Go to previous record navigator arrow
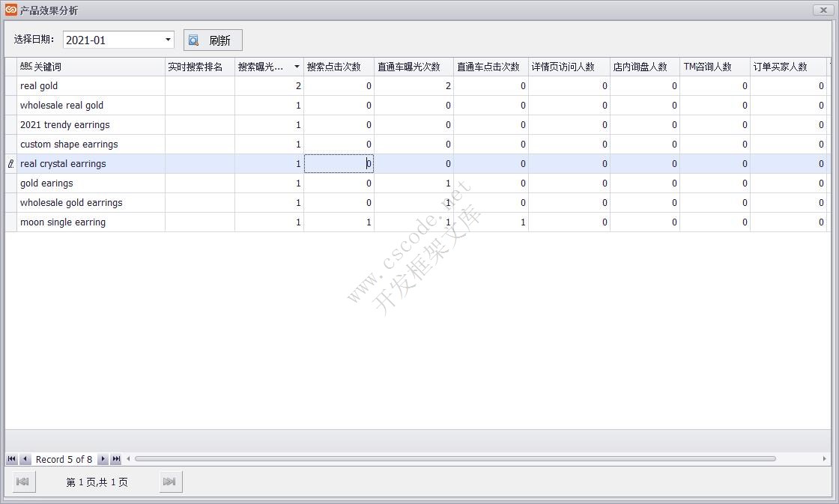 (25, 459)
